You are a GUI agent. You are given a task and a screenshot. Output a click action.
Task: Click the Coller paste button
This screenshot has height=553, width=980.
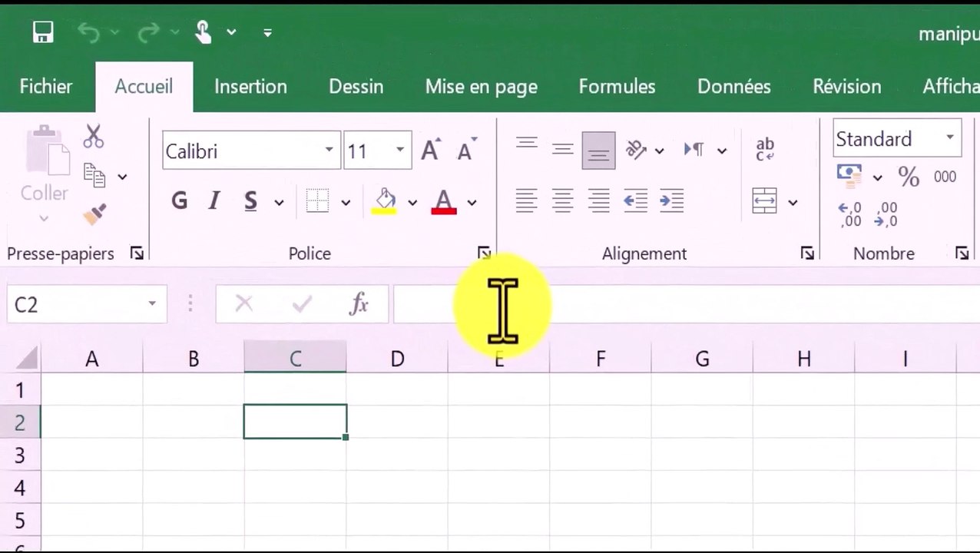click(x=45, y=164)
